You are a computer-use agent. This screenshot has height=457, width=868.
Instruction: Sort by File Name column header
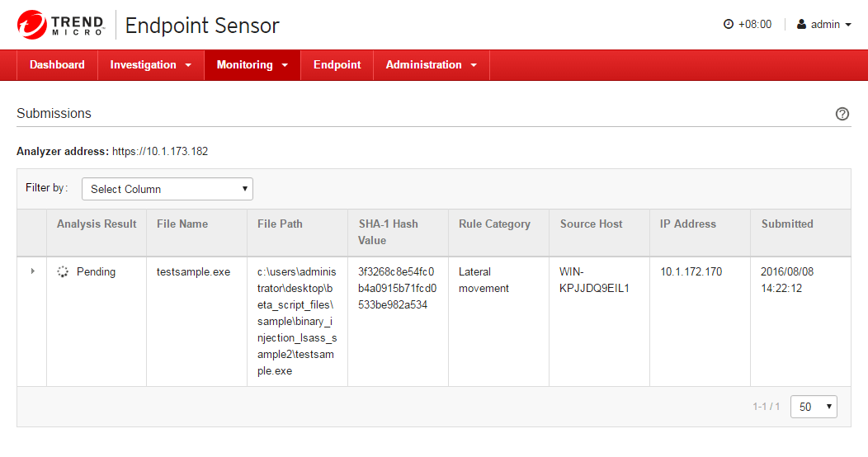coord(182,224)
